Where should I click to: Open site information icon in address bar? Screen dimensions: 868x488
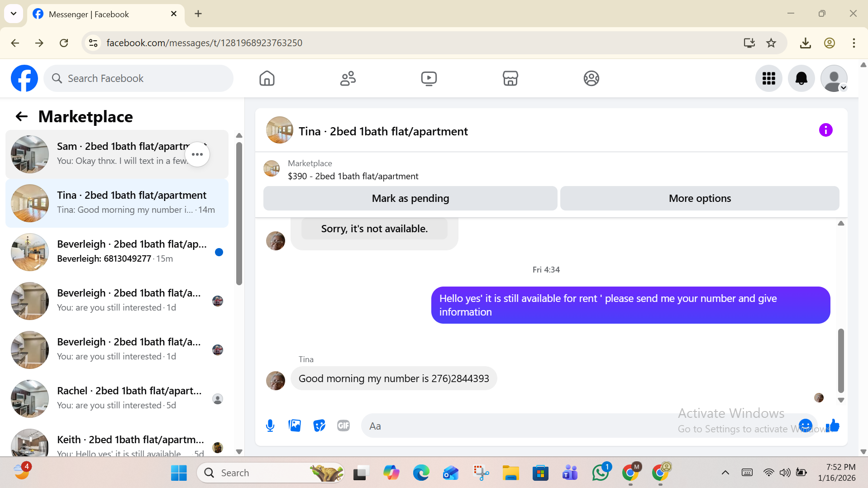click(x=93, y=43)
